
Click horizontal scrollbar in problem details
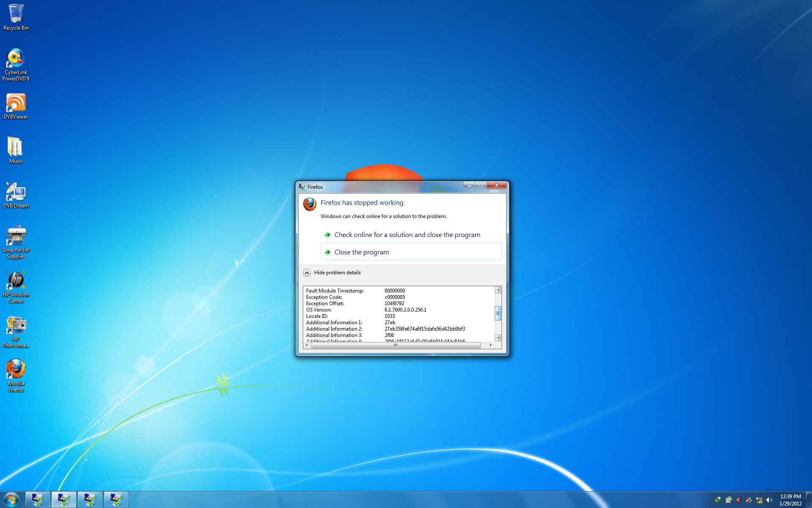pyautogui.click(x=396, y=345)
